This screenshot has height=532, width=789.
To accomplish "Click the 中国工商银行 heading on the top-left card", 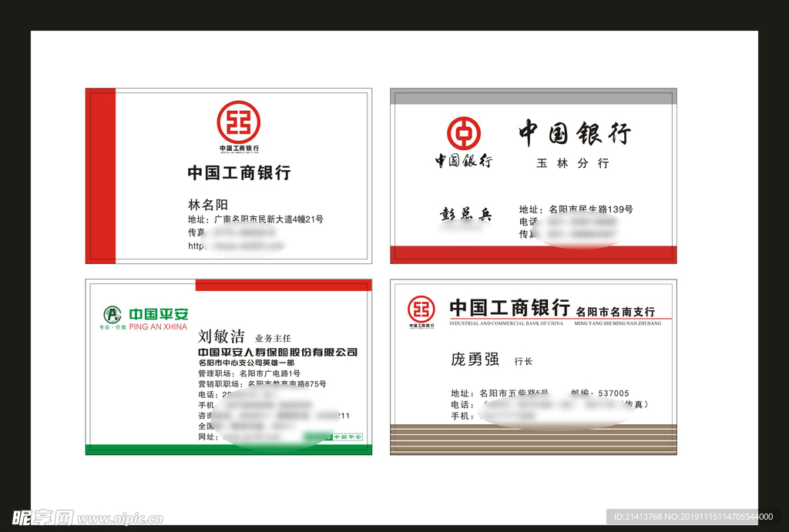I will (239, 172).
